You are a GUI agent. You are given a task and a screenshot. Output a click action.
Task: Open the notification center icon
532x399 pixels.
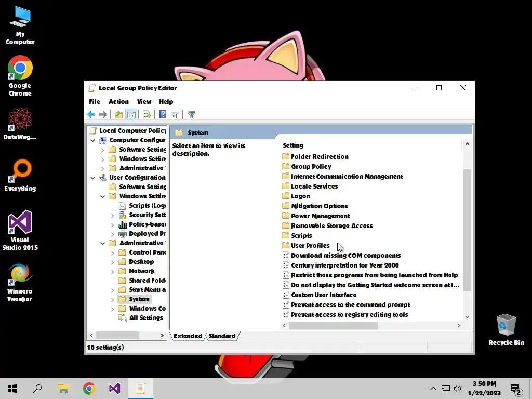[515, 390]
